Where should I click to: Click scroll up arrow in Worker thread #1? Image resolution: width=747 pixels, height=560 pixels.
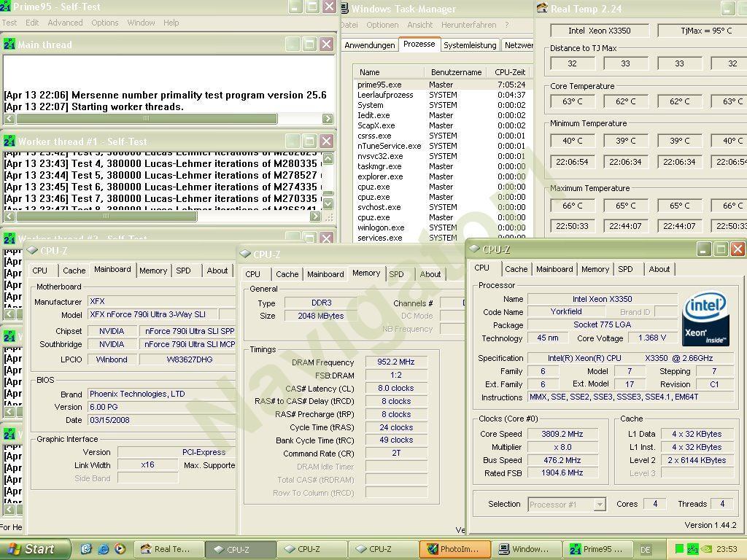coord(328,157)
